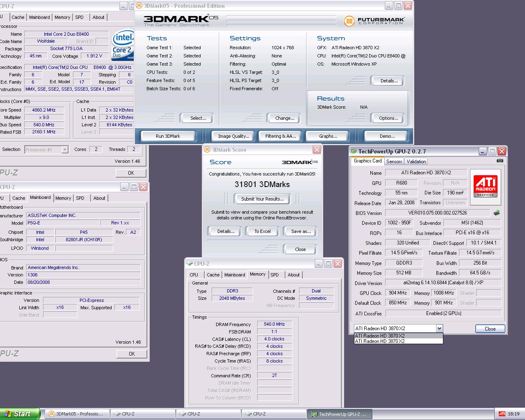Open the CPU tab in CPU-Z Memory window

click(194, 275)
